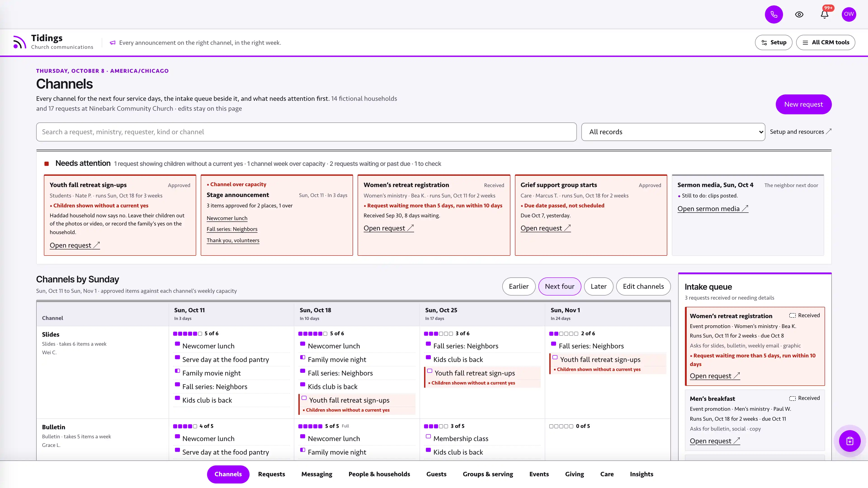
Task: Click the Newcomer lunch marker in Slides Oct 11
Action: coord(177,344)
